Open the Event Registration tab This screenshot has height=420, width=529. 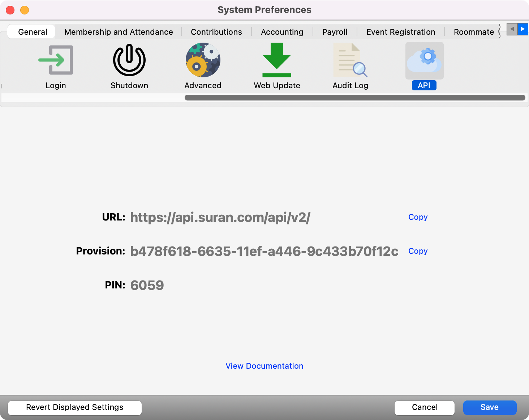click(x=400, y=32)
